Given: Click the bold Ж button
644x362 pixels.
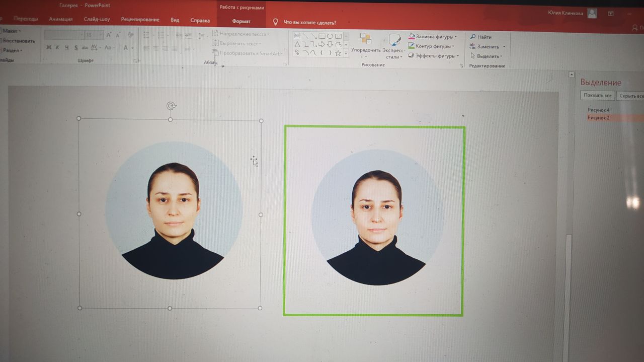Looking at the screenshot, I should point(49,47).
